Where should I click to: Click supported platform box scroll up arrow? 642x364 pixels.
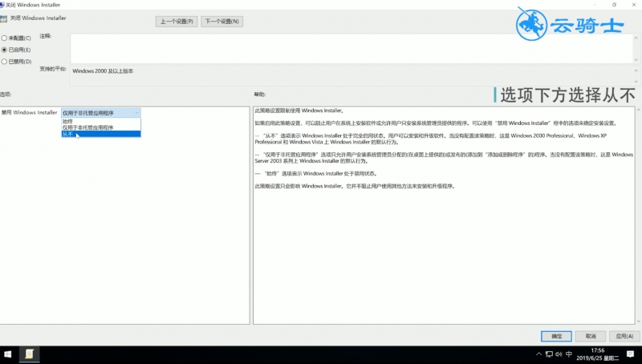[x=636, y=71]
